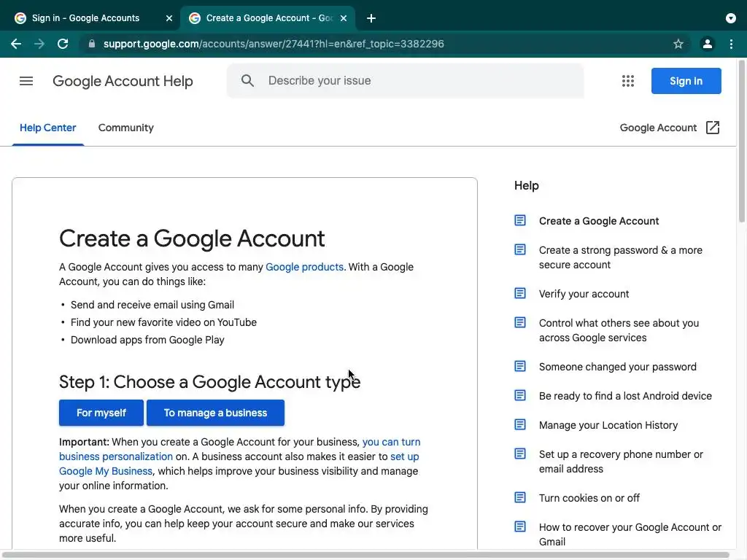Click the browser forward arrow
This screenshot has width=747, height=560.
point(39,44)
